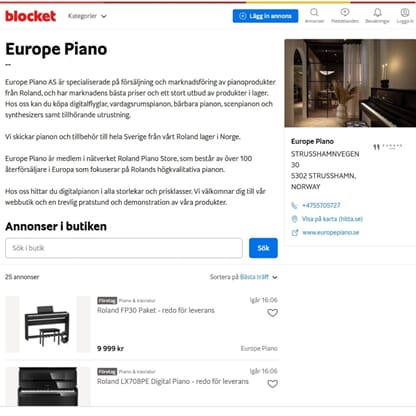The image size is (416, 416).
Task: Click the Roland LX708PE piano thumbnail
Action: [48, 387]
